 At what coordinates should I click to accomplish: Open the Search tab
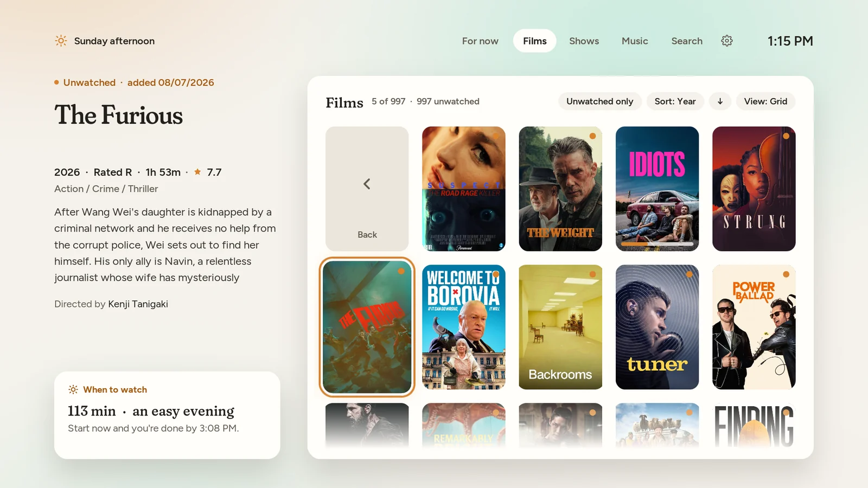click(687, 41)
